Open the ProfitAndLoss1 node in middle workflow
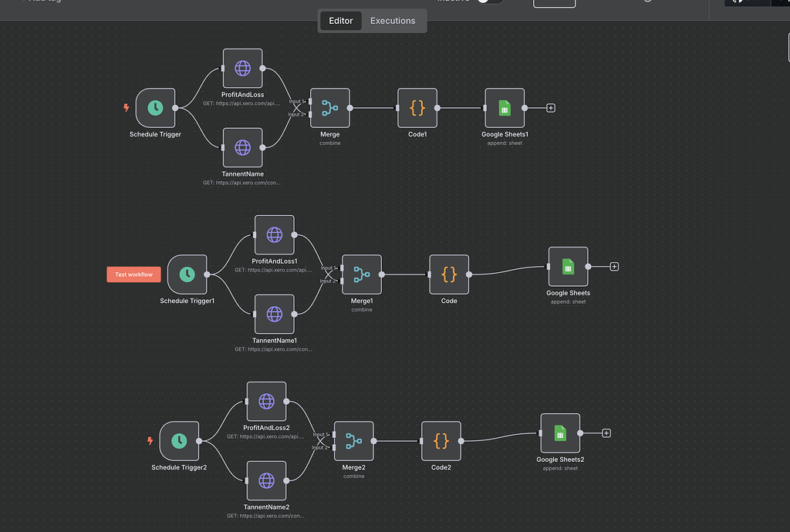 [274, 234]
